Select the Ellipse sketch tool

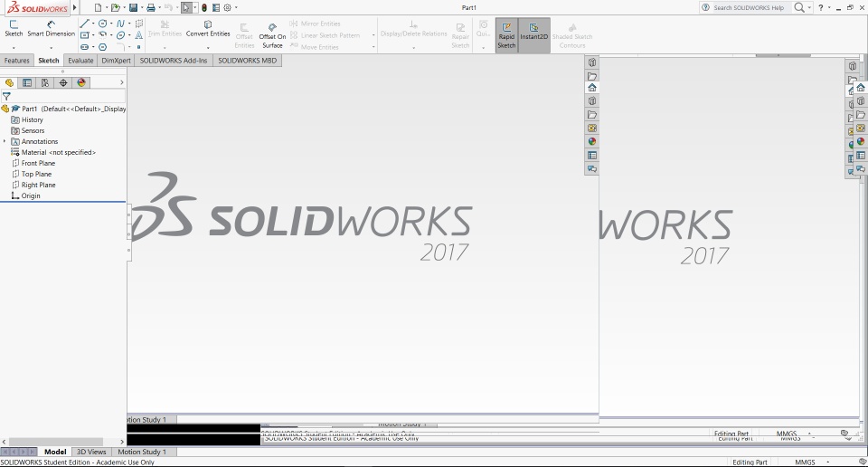(120, 35)
